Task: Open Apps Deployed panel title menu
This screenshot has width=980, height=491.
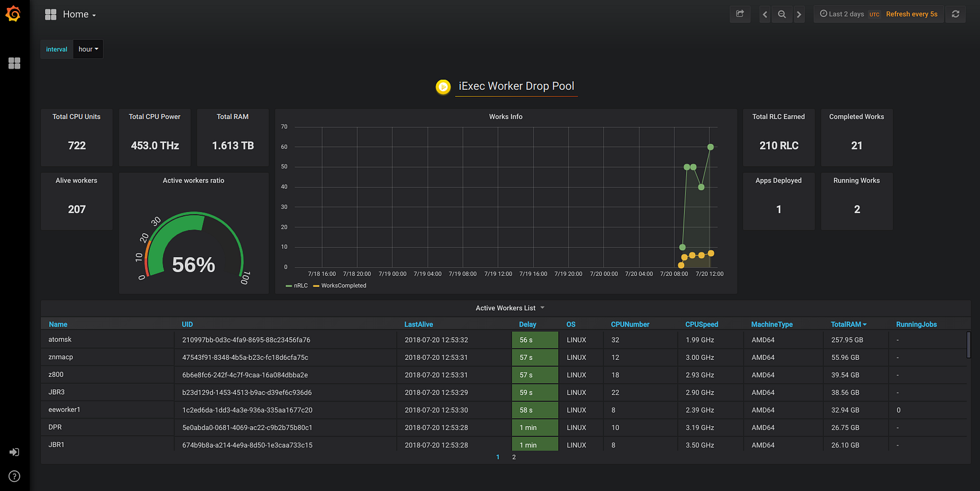Action: coord(778,180)
